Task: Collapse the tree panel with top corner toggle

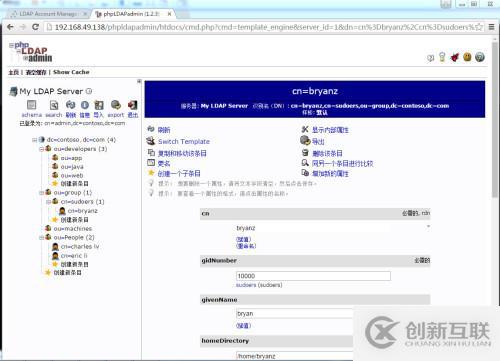Action: (x=139, y=81)
